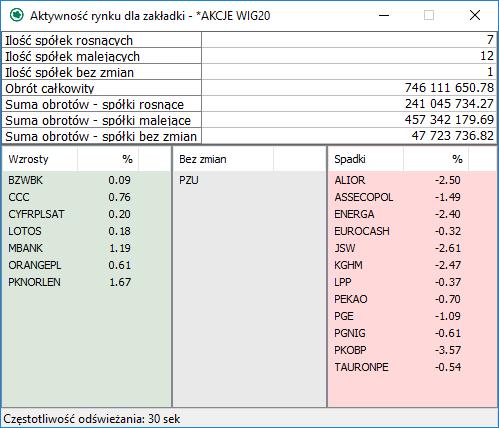
Task: Click the rising companies count 7
Action: pos(490,40)
